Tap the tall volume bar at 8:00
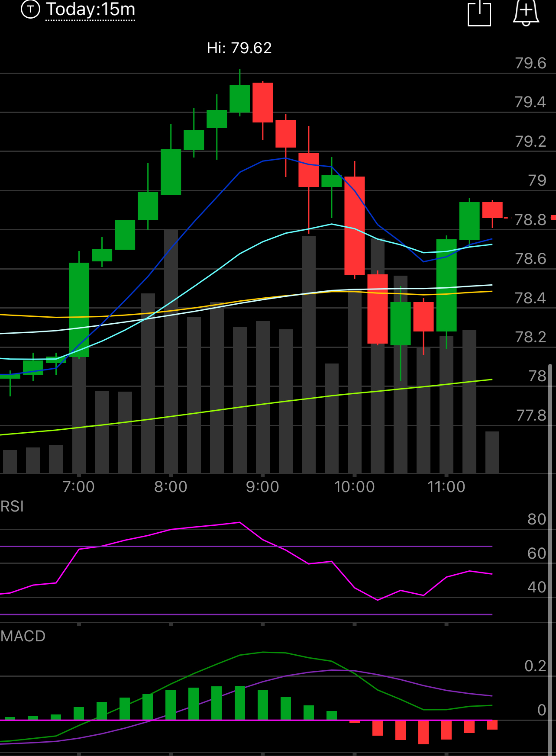The width and height of the screenshot is (556, 756). click(171, 351)
